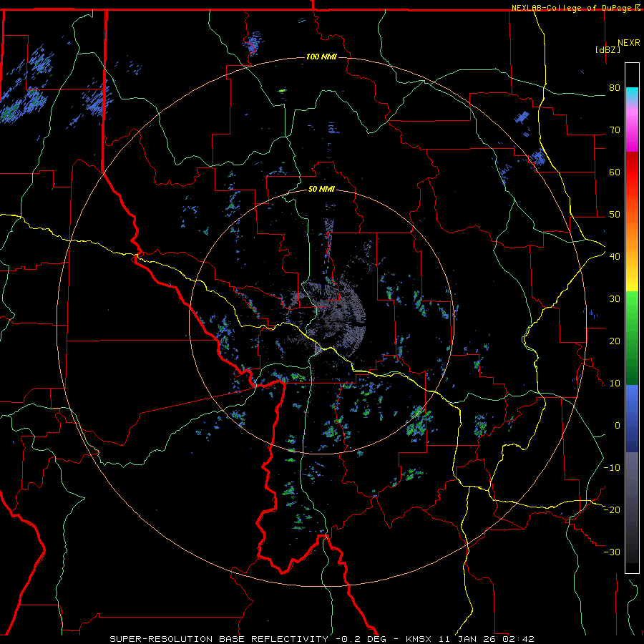Viewport: 644px width, 644px height.
Task: Pick the red band of the color scale
Action: pyautogui.click(x=632, y=172)
